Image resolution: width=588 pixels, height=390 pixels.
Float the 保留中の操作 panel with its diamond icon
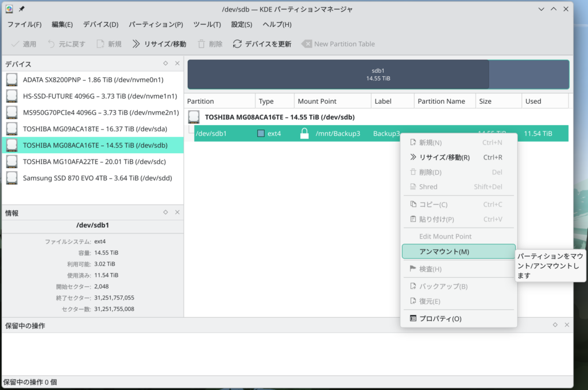[555, 325]
